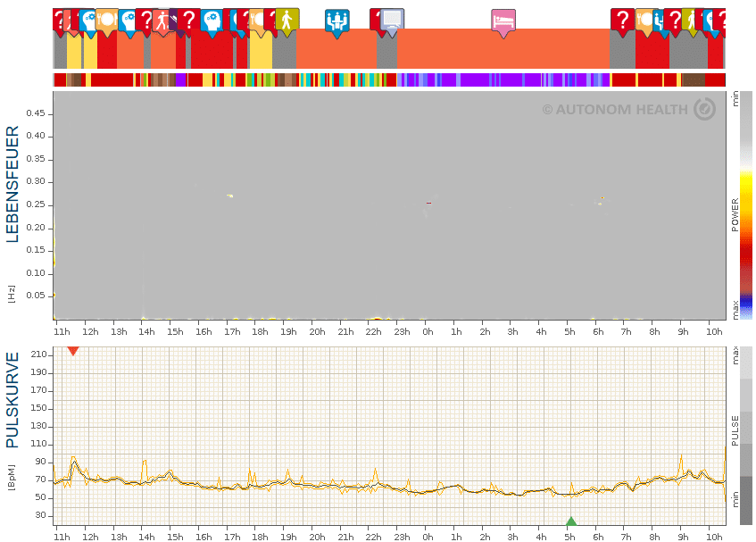Image resolution: width=756 pixels, height=542 pixels.
Task: Click the 210 pulse axis label
Action: pyautogui.click(x=38, y=354)
